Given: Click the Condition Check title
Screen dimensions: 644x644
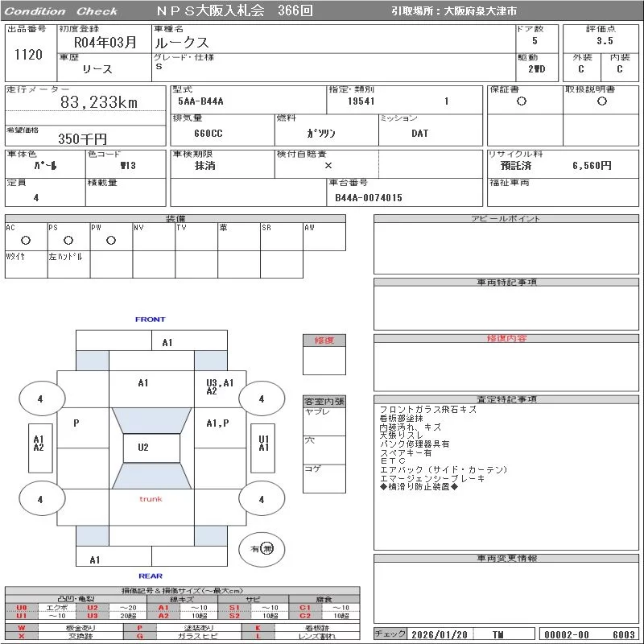Looking at the screenshot, I should (x=61, y=11).
